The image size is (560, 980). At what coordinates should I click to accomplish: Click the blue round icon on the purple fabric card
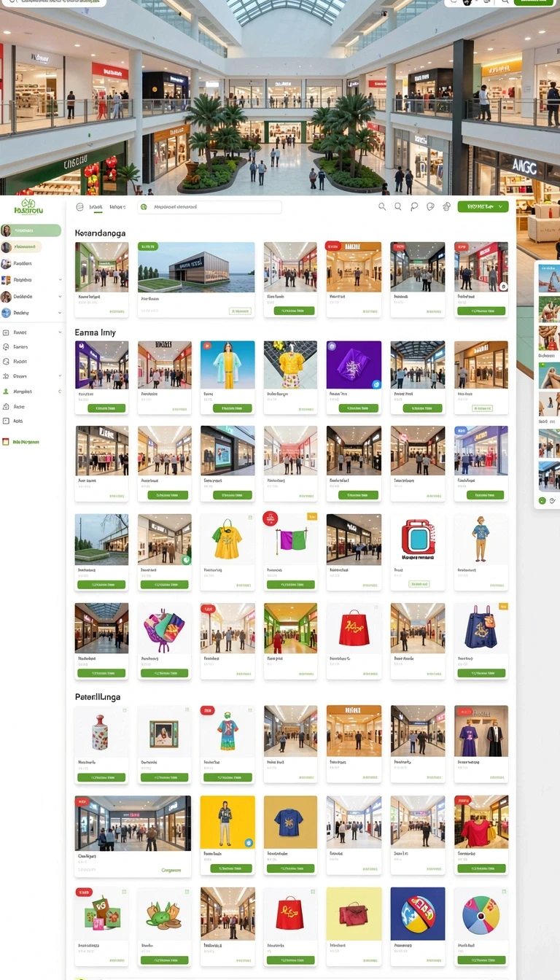[x=376, y=384]
